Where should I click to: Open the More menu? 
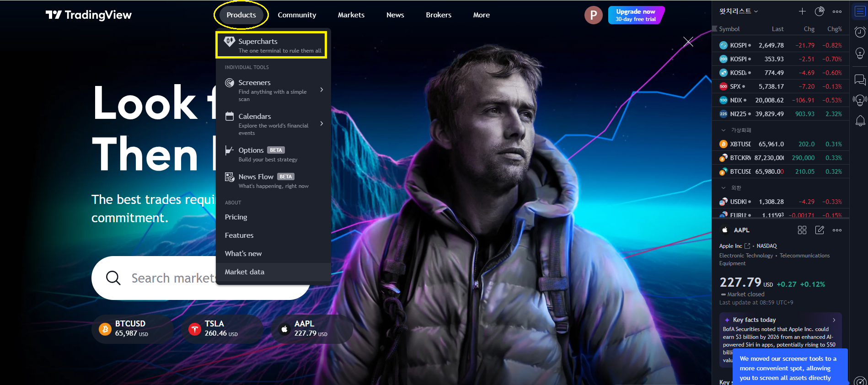click(481, 15)
